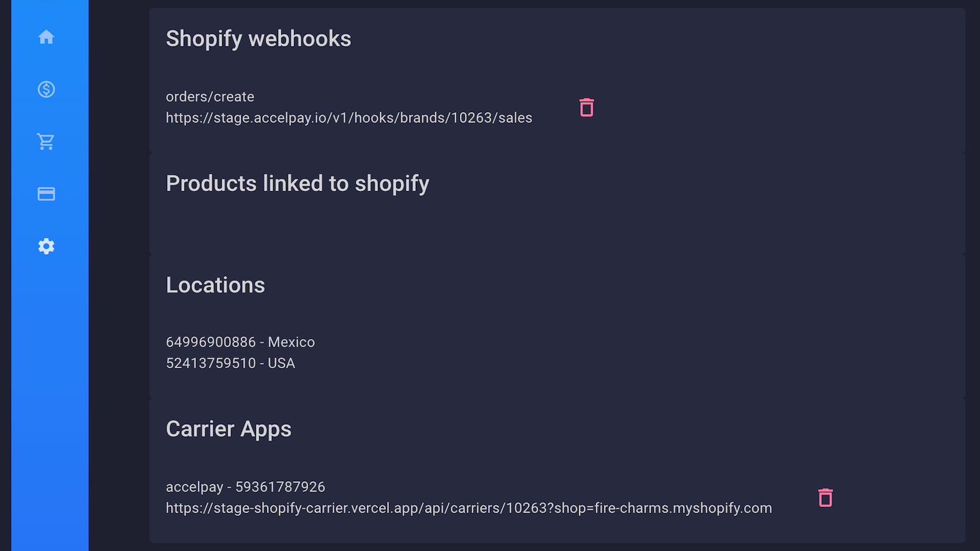Select location 64996900886 - Mexico

tap(240, 342)
